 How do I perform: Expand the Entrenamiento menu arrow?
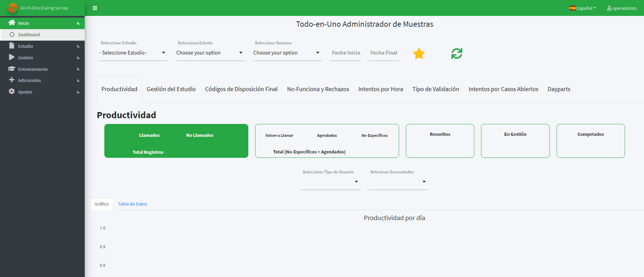tap(78, 69)
